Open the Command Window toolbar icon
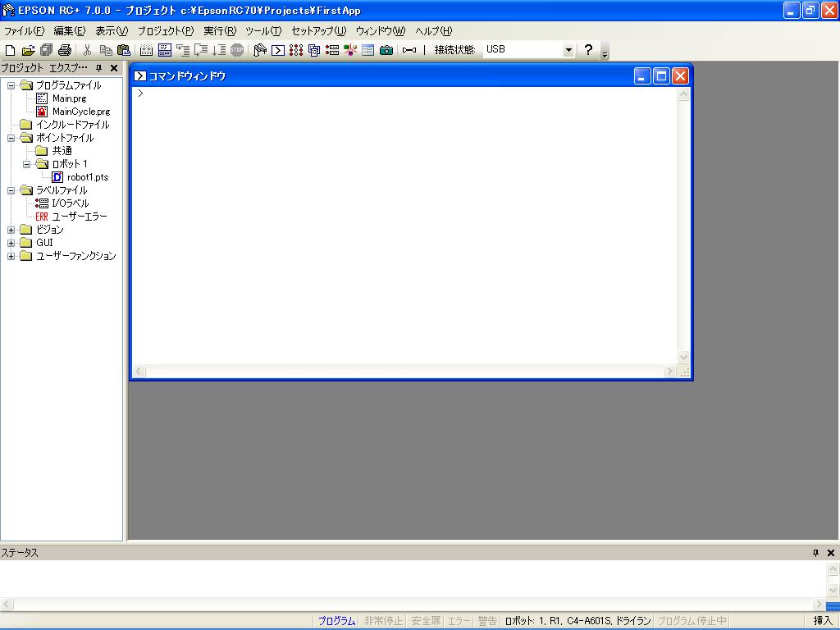This screenshot has width=840, height=630. [x=278, y=50]
